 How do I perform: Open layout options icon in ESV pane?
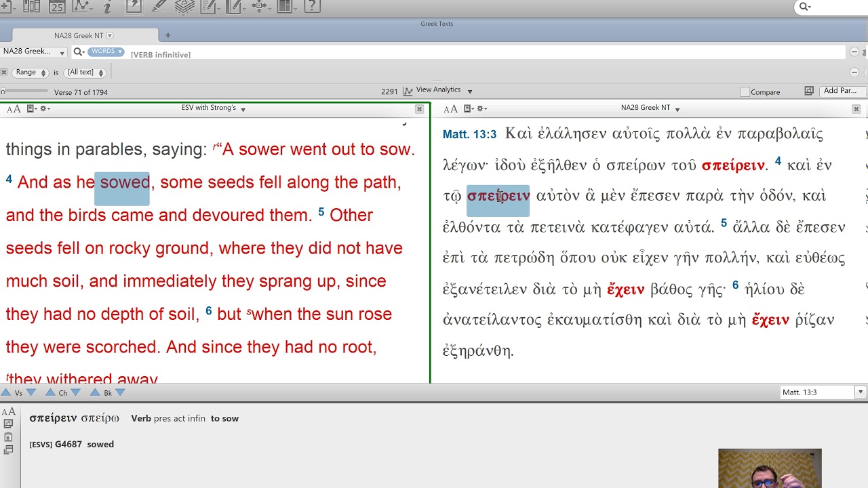click(x=31, y=108)
